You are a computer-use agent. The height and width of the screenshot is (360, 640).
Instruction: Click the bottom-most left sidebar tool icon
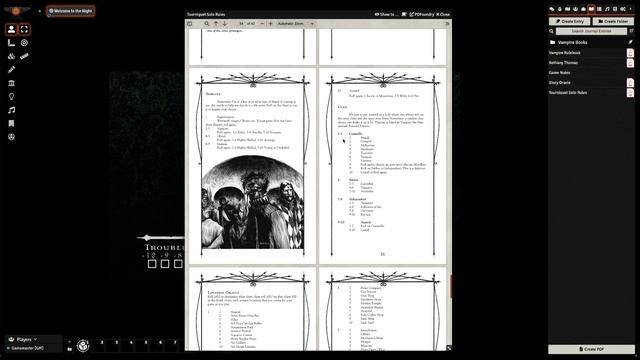(11, 137)
